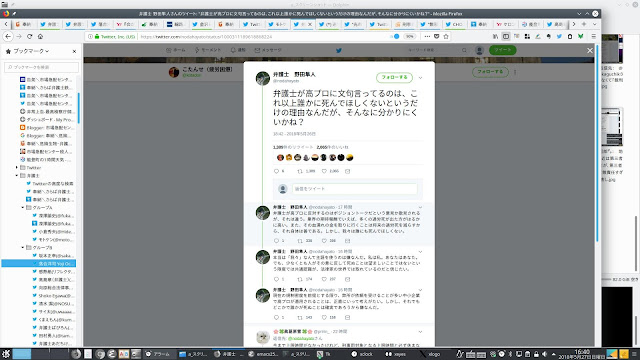
Task: Open the page actions three-dots menu
Action: (427, 36)
